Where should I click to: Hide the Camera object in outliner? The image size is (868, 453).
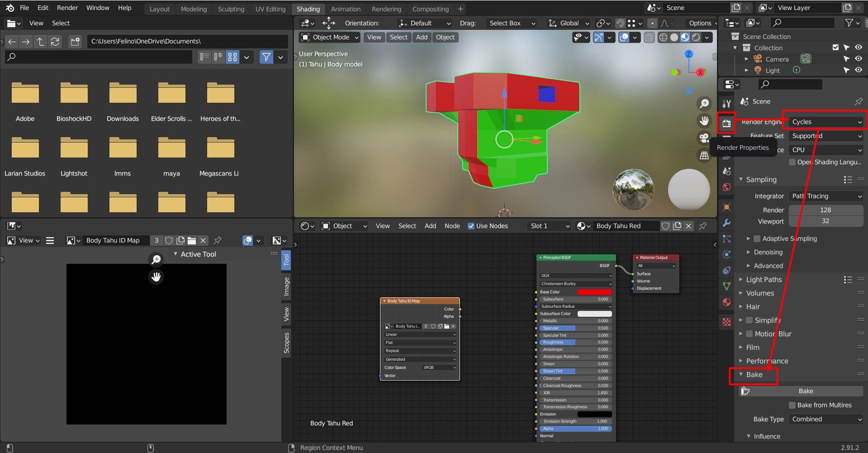(x=858, y=59)
